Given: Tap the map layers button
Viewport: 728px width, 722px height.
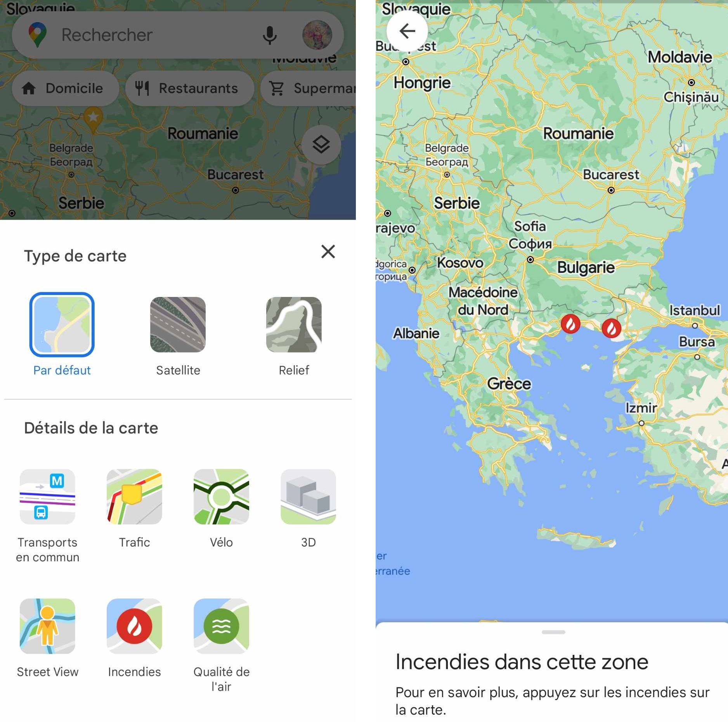Looking at the screenshot, I should (x=321, y=145).
